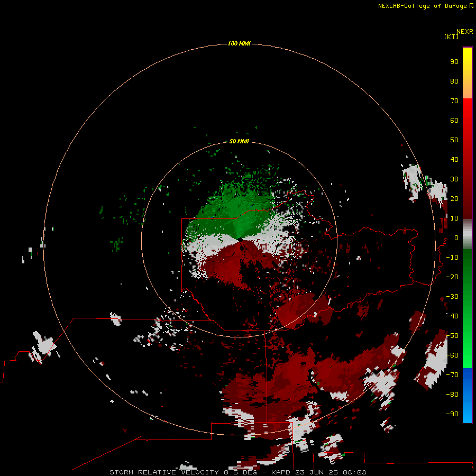Click the NEXLAB-College of DuPage label
This screenshot has width=476, height=476.
pyautogui.click(x=422, y=6)
